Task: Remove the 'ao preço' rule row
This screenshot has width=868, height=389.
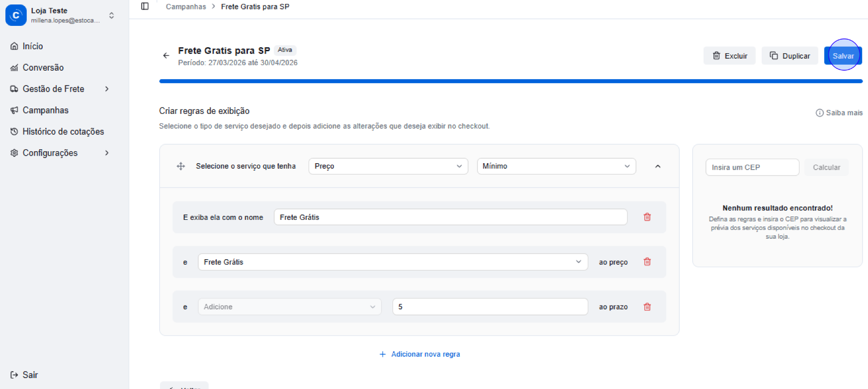Action: tap(647, 262)
